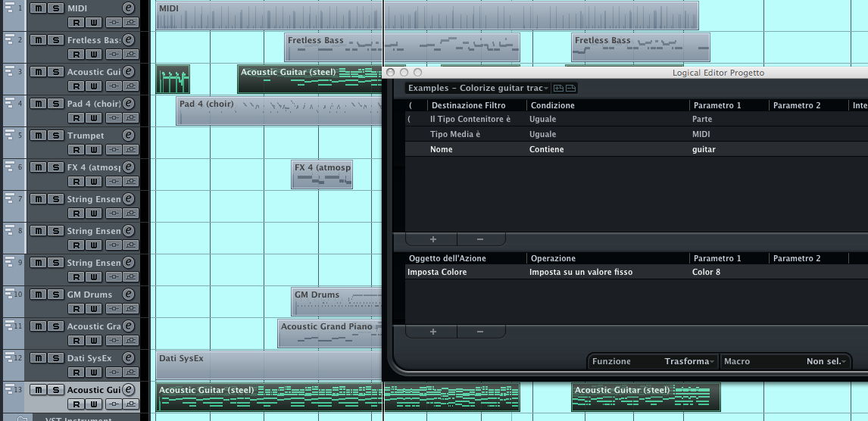This screenshot has width=868, height=421.
Task: Delete the selected action line
Action: coord(479,332)
